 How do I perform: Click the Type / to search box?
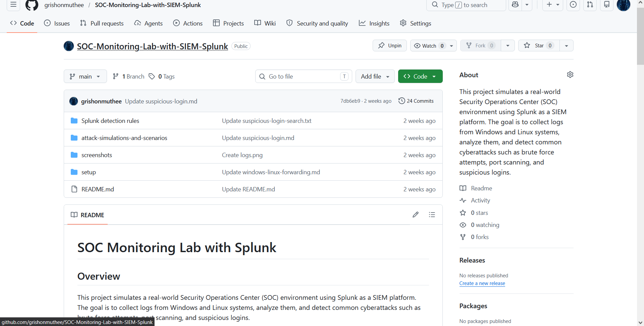466,5
